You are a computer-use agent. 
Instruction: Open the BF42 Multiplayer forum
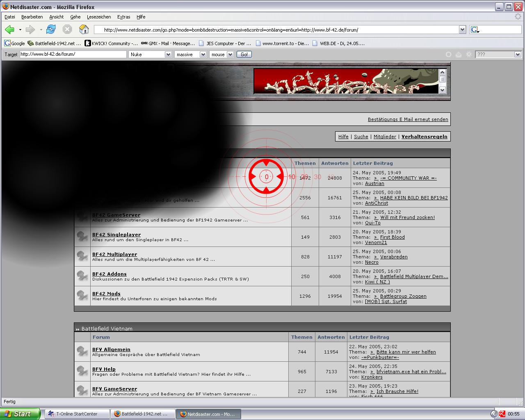[114, 254]
